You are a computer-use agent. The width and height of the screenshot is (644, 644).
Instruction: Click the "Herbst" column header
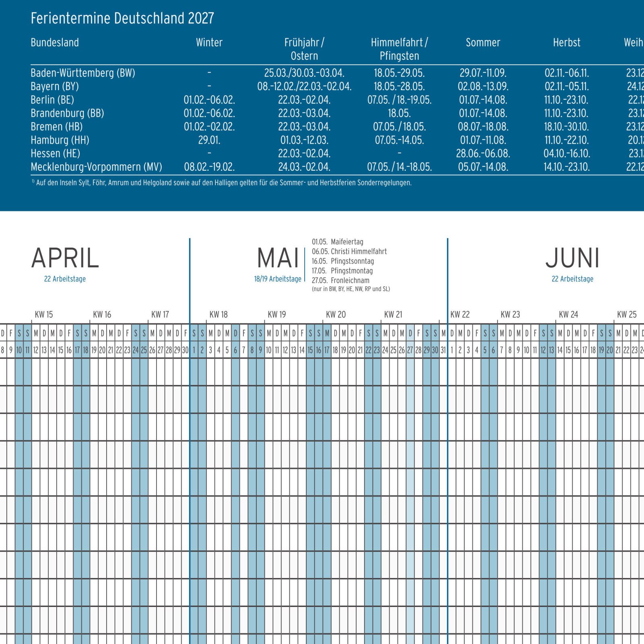pos(567,43)
